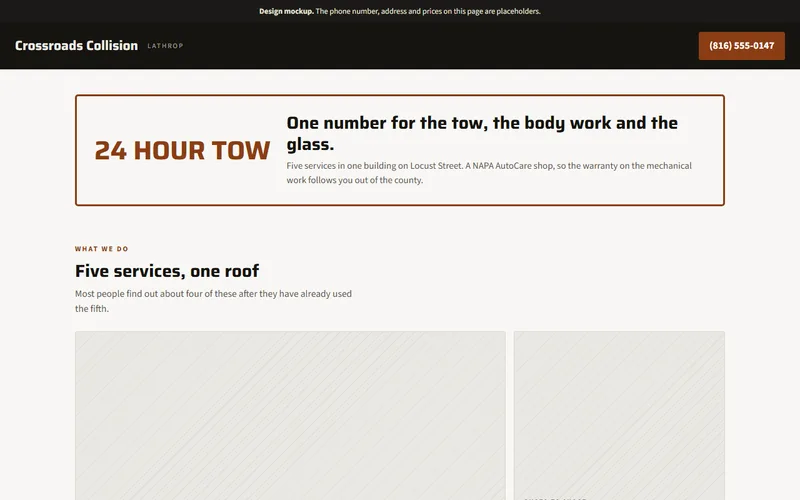Open the large left service card image
The height and width of the screenshot is (500, 800).
[290, 415]
